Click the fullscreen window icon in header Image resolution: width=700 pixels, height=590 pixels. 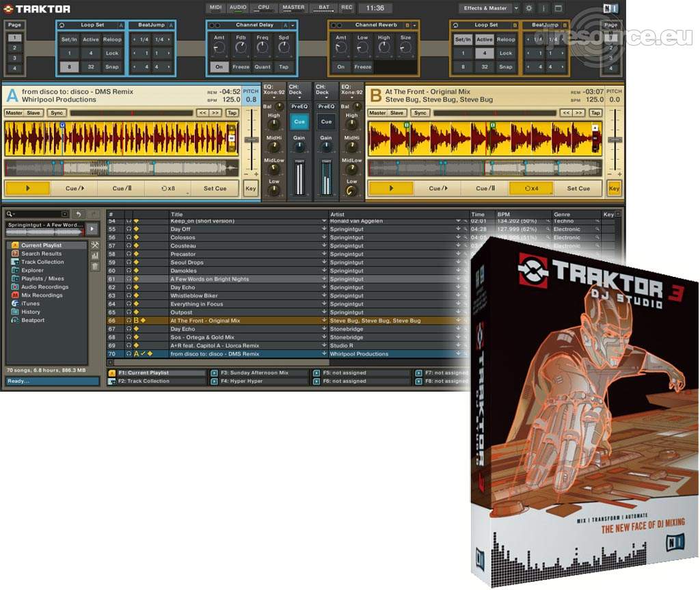tap(558, 8)
